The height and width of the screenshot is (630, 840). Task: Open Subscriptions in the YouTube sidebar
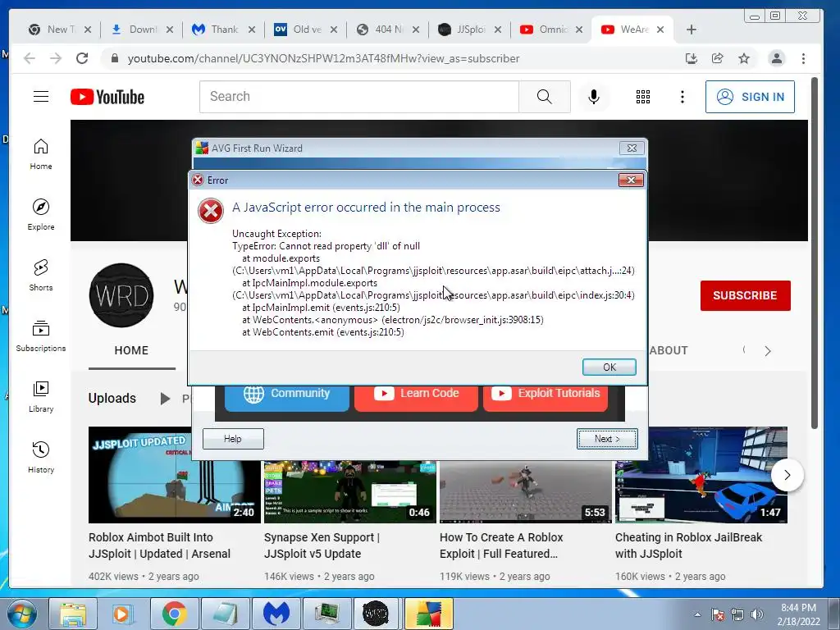tap(41, 336)
